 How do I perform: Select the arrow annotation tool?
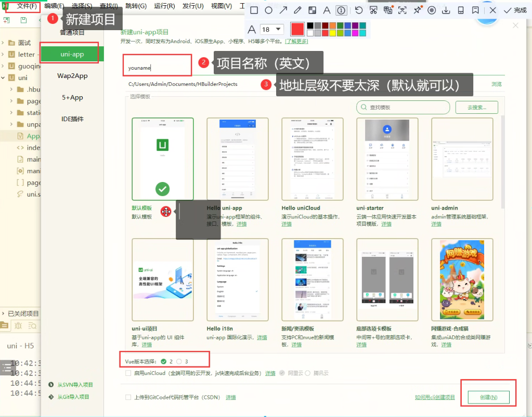[283, 10]
